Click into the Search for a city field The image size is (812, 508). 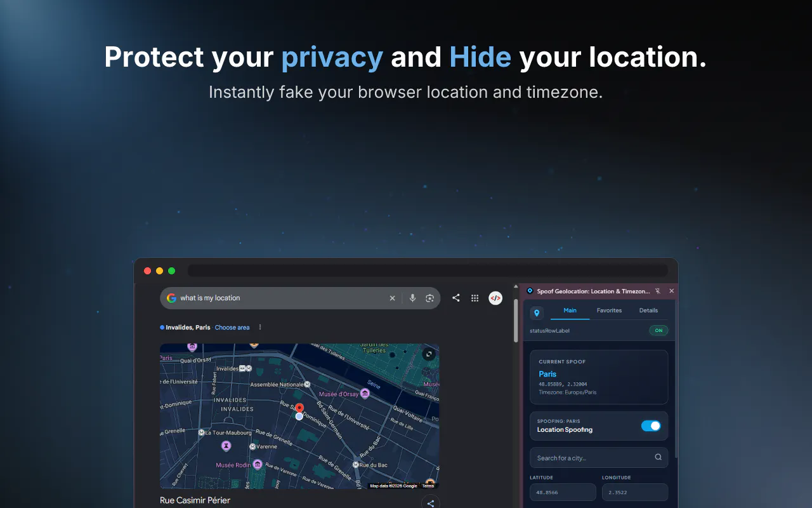click(599, 457)
